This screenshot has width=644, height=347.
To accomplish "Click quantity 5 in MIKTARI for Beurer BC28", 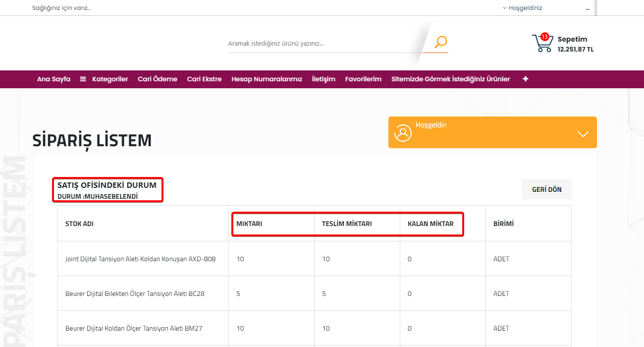I will tap(238, 293).
